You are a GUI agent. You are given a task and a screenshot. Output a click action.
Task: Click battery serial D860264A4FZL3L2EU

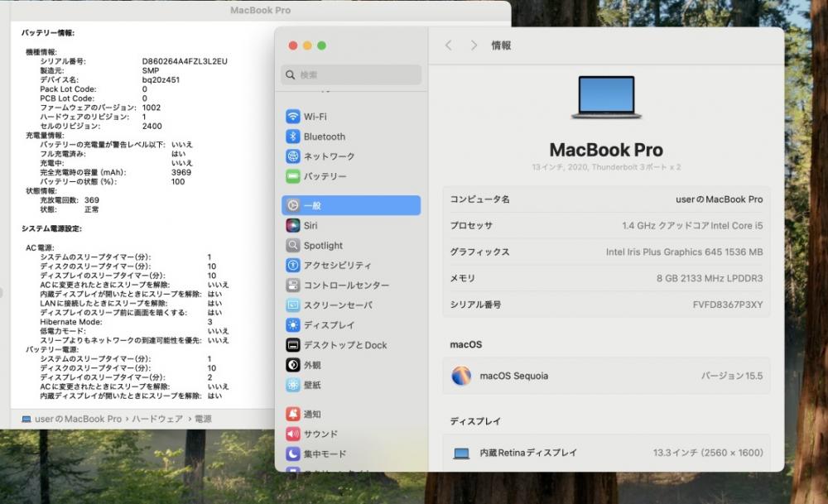click(185, 61)
